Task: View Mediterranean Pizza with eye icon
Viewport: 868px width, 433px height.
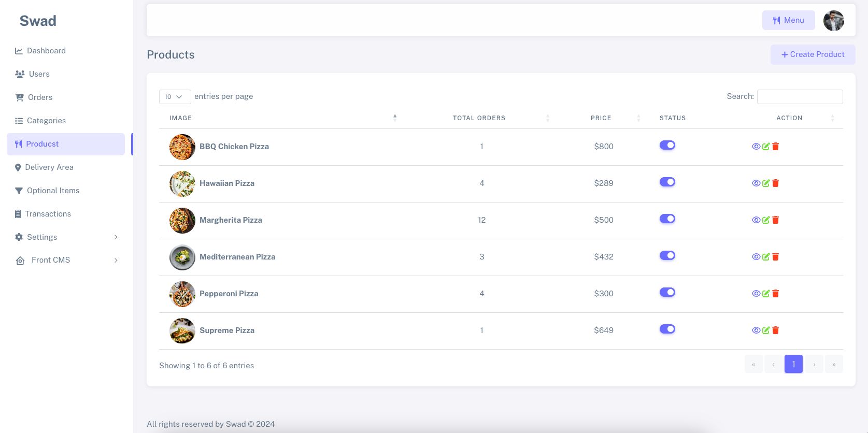Action: (756, 257)
